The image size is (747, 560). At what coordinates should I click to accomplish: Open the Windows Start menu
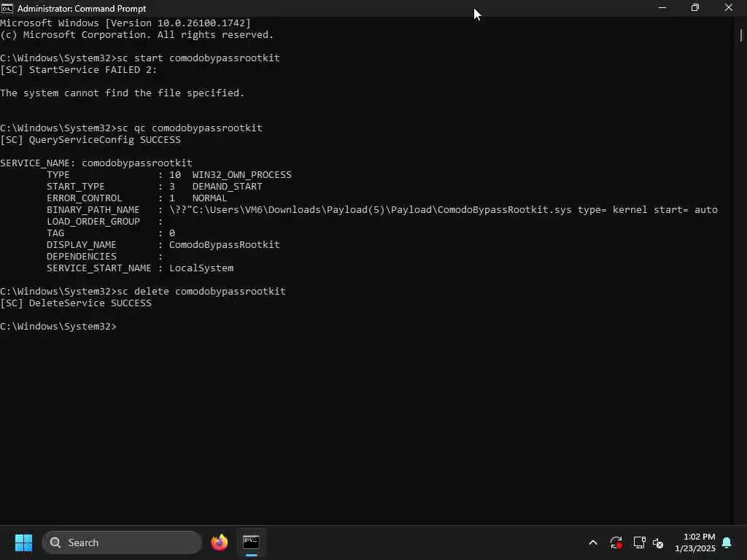(23, 542)
